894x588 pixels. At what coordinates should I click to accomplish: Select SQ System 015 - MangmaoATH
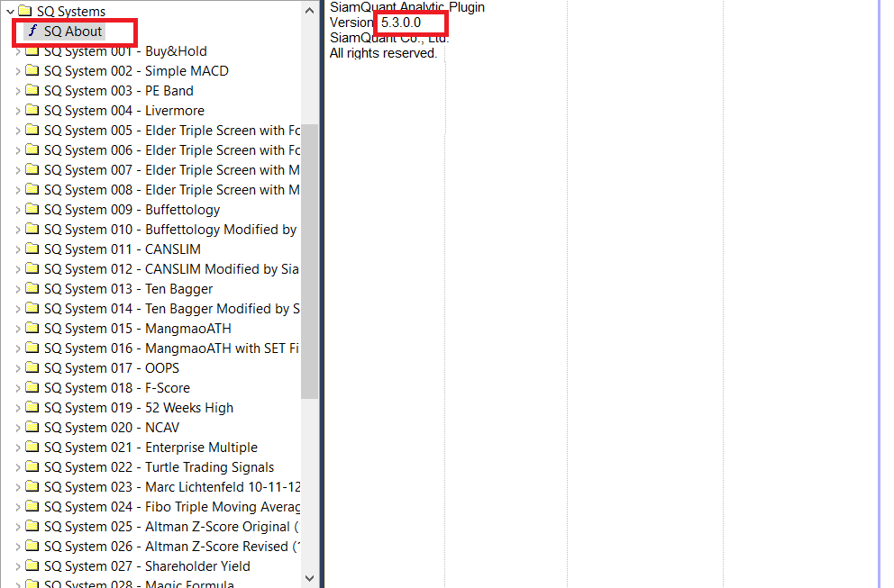pos(137,329)
